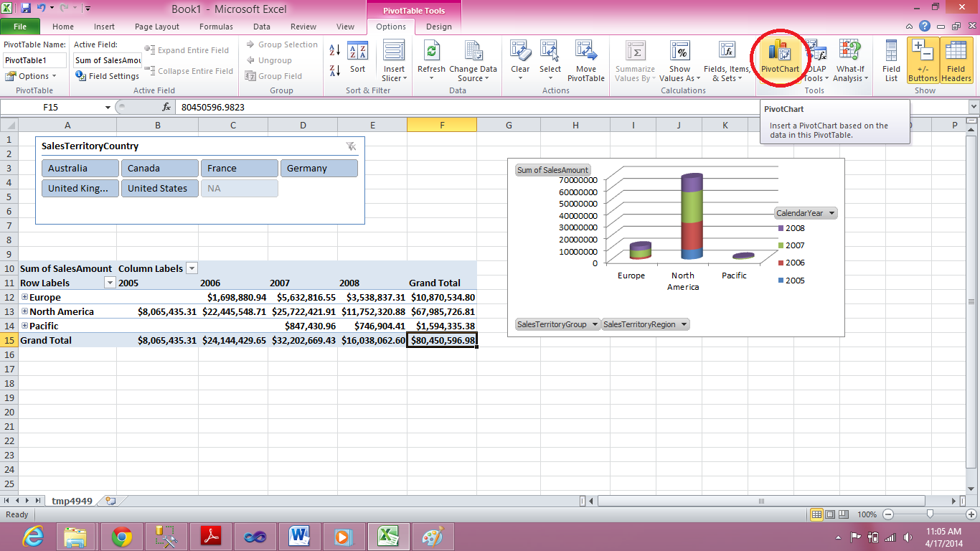Switch to Page Layout view in status bar
Screen dimensions: 980x551
(831, 514)
